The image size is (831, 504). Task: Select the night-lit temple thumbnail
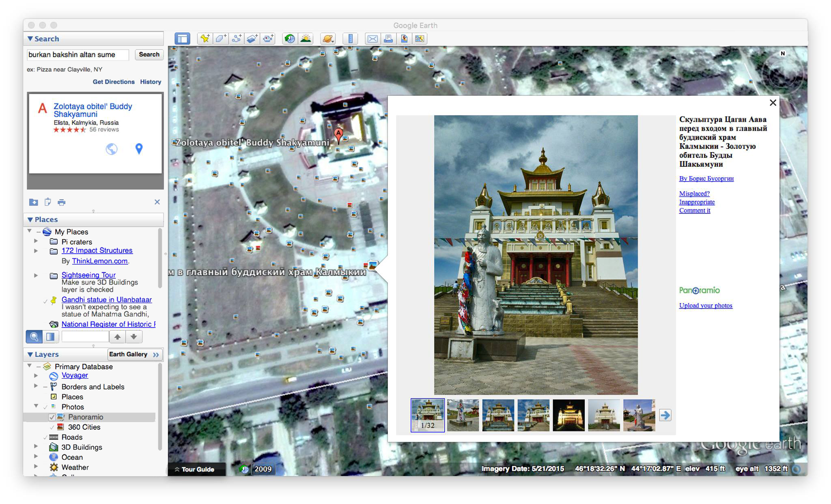tap(568, 415)
